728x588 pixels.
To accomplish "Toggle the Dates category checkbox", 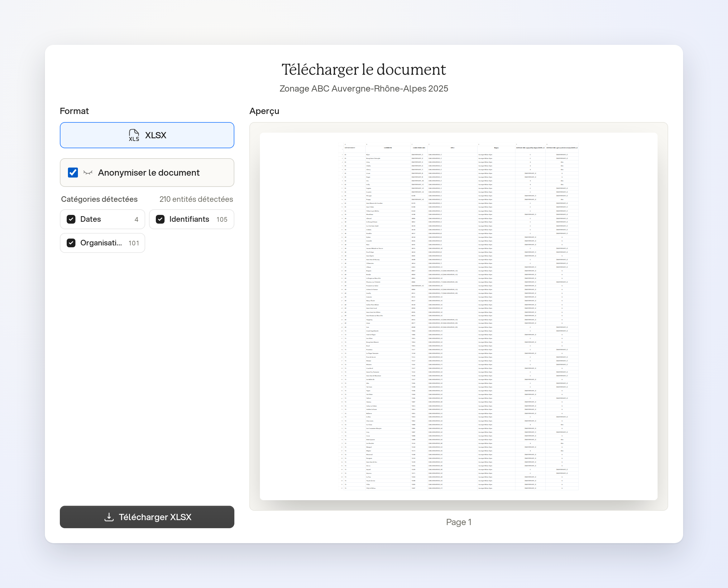I will tap(71, 219).
